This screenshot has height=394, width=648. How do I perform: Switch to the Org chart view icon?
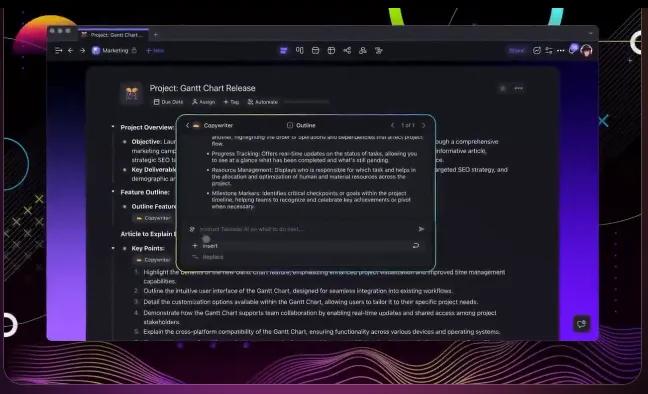363,50
